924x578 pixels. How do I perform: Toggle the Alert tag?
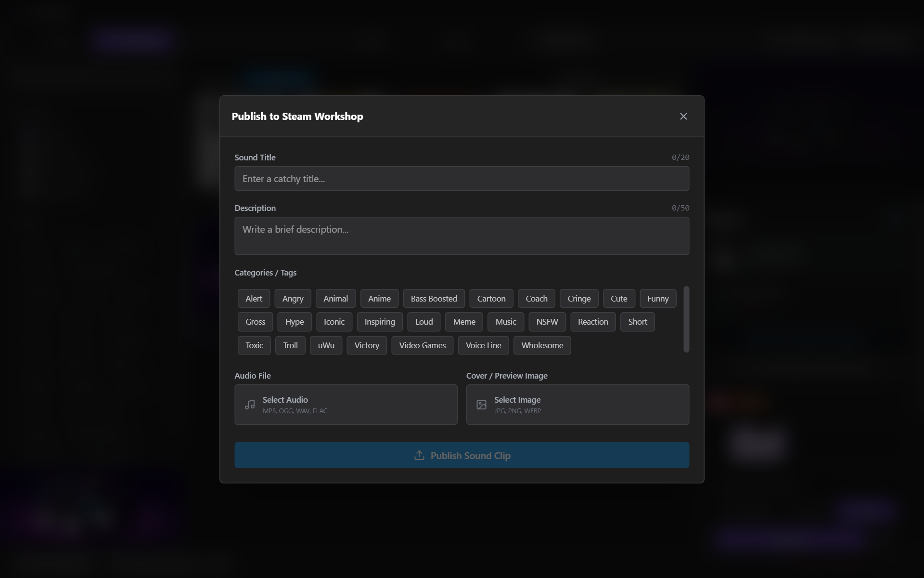(x=254, y=299)
